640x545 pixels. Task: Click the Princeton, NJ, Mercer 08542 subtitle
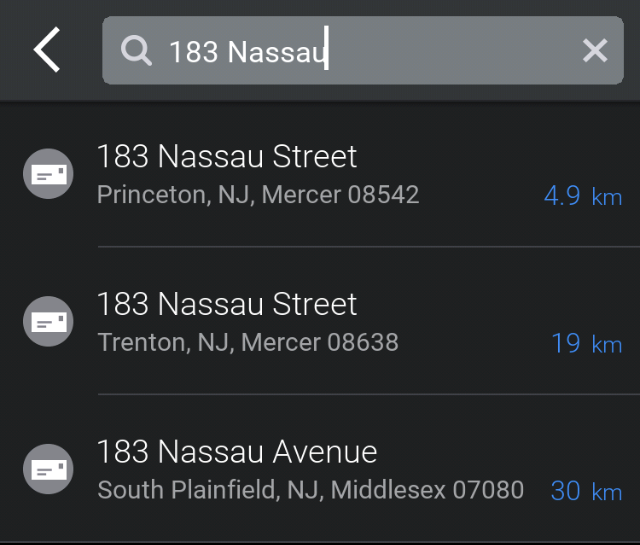click(258, 194)
